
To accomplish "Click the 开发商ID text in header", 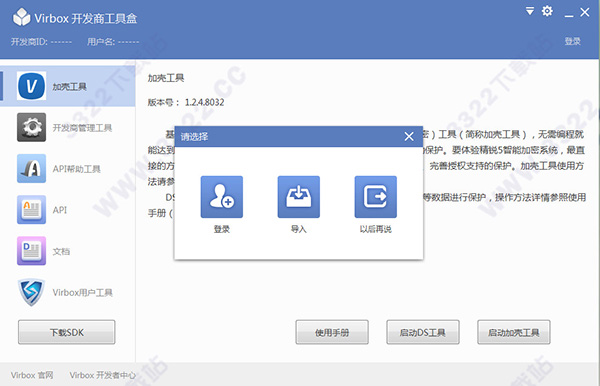I will [41, 41].
